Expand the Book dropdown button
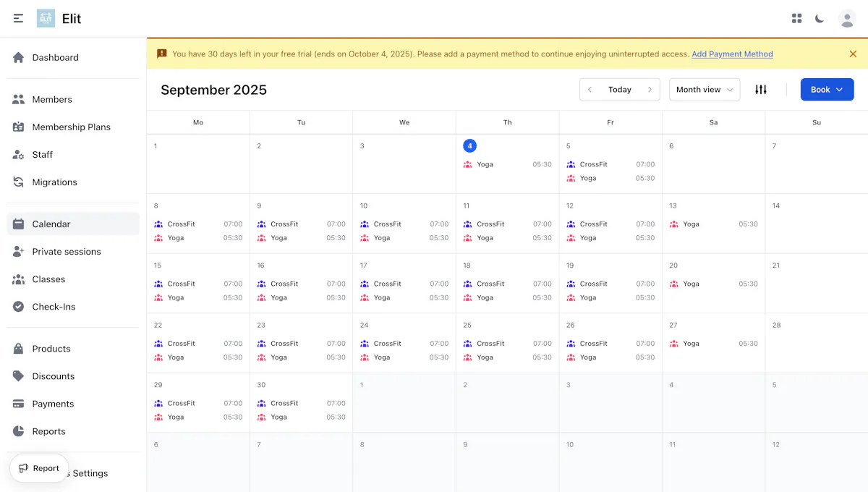Viewport: 868px width, 492px height. [827, 90]
